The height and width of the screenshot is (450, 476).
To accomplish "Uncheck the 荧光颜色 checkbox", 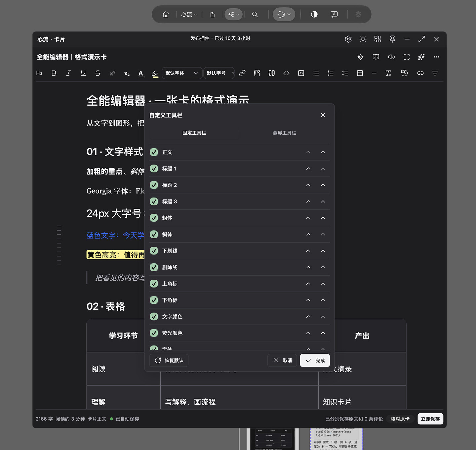I will [x=154, y=333].
